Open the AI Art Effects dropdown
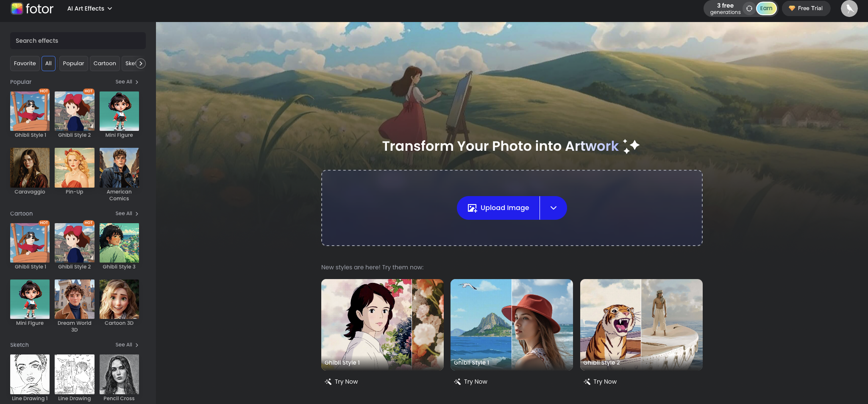Screen dimensions: 868x404 point(89,8)
